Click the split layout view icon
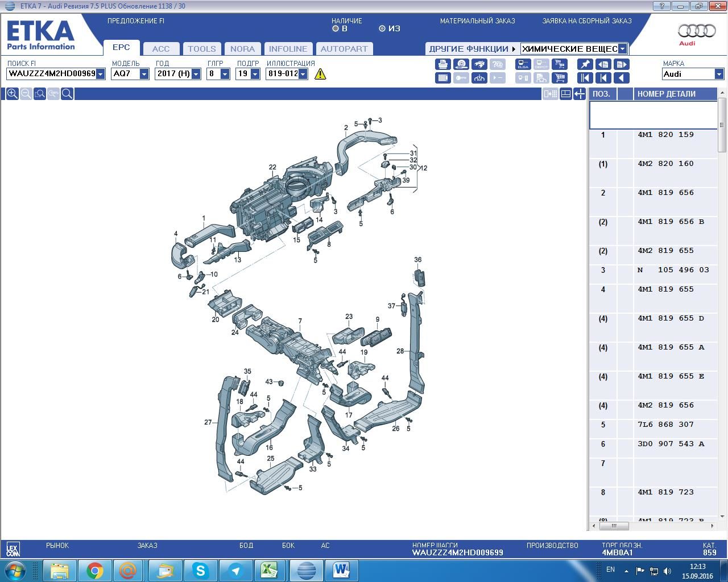The width and height of the screenshot is (728, 582). click(566, 94)
